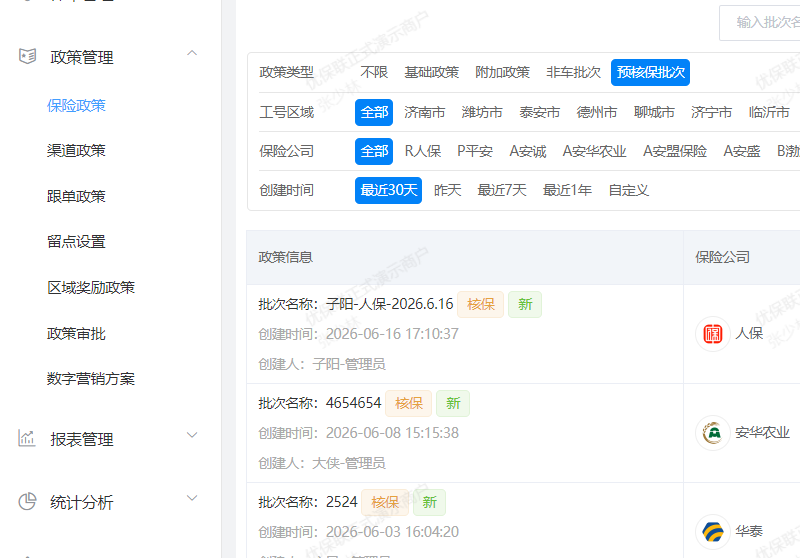800x558 pixels.
Task: Select 最近7天 creation time filter
Action: click(502, 190)
